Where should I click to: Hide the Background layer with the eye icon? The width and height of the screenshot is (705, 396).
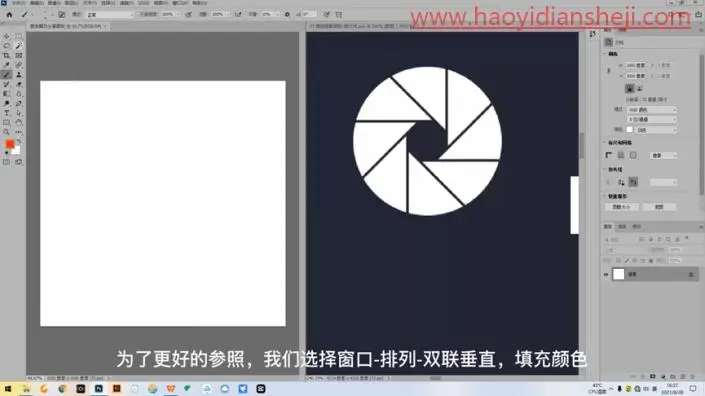(606, 274)
